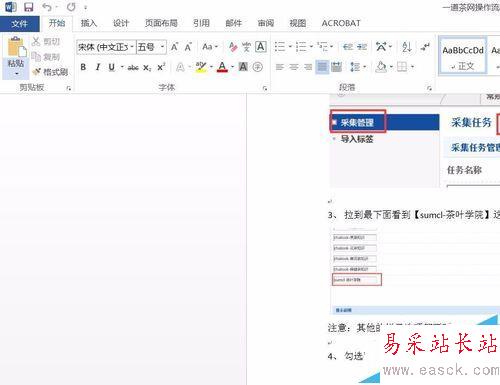The height and width of the screenshot is (385, 500).
Task: Toggle character shading icon
Action: [243, 67]
